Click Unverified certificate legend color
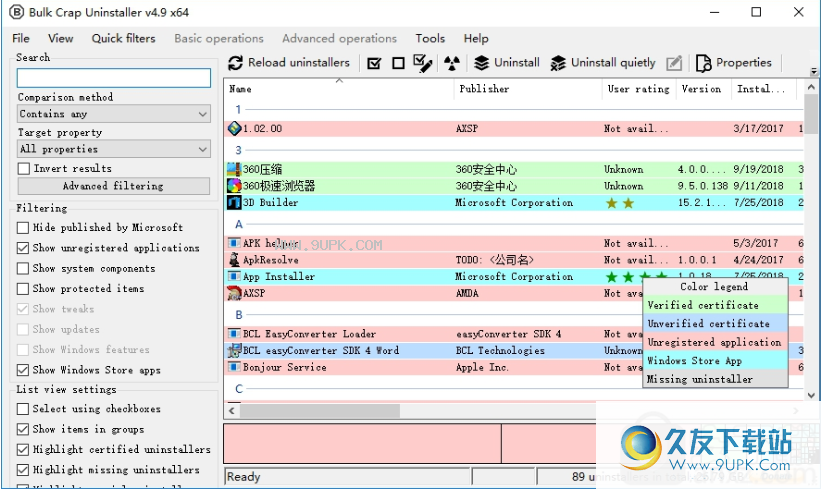This screenshot has height=495, width=822. (715, 323)
